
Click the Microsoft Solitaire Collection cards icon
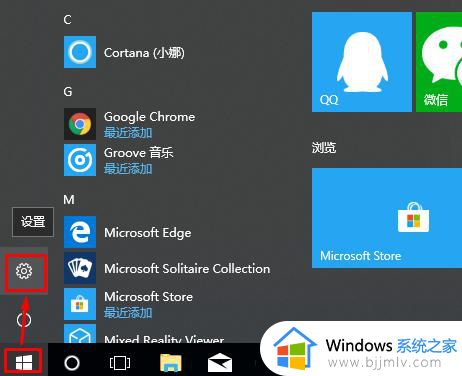click(80, 268)
